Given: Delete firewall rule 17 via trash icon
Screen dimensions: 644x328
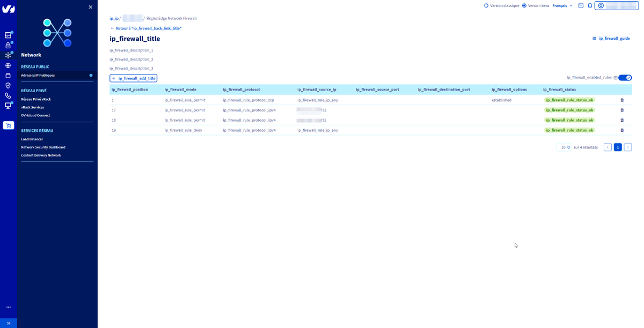Looking at the screenshot, I should [622, 110].
